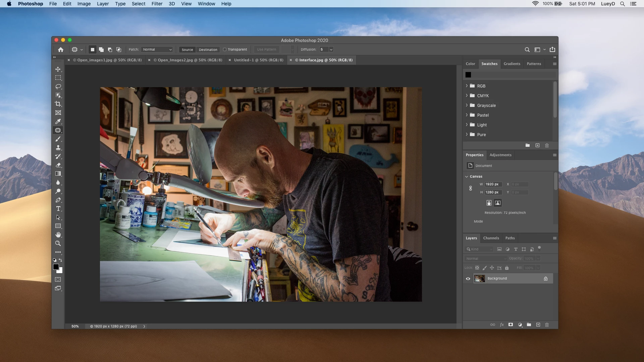Toggle the layer filter on/off switch
The width and height of the screenshot is (644, 362).
tap(539, 248)
